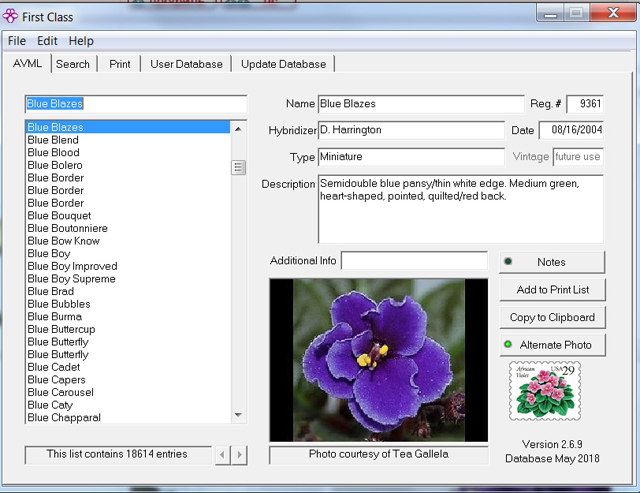Click the violet flower photo
Viewport: 640px width, 493px height.
click(x=378, y=360)
